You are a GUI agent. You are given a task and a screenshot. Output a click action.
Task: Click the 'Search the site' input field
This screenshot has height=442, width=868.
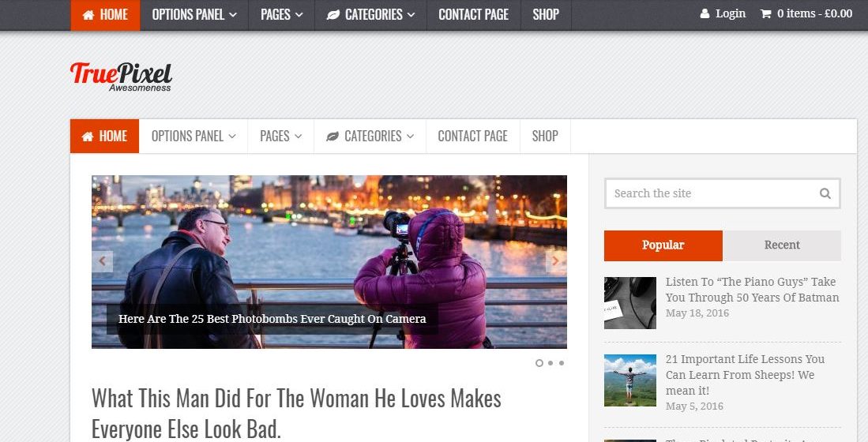[x=723, y=193]
